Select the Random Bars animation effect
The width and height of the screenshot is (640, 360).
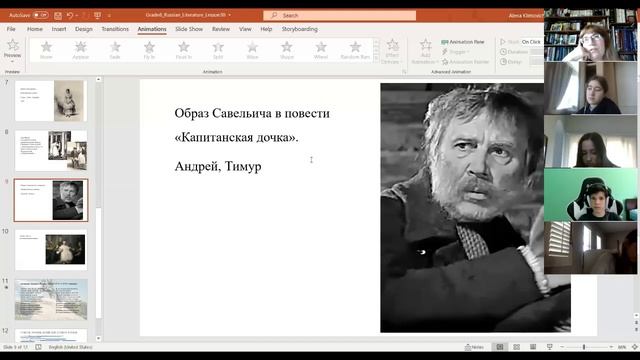(x=355, y=50)
